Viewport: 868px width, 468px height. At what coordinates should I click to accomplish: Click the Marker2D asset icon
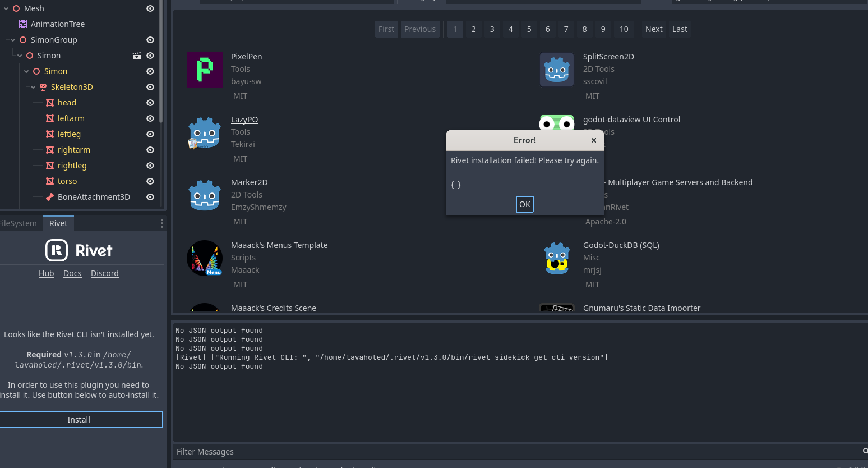coord(205,195)
